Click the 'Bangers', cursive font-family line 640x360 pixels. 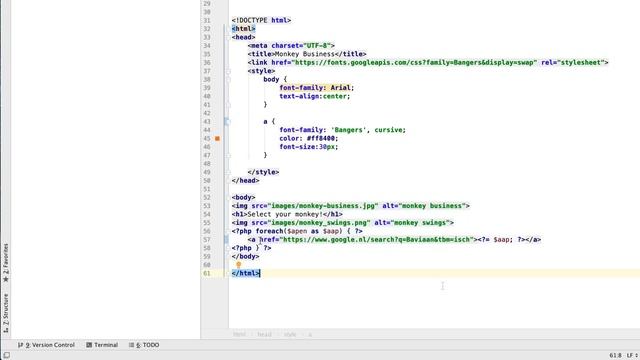(342, 130)
